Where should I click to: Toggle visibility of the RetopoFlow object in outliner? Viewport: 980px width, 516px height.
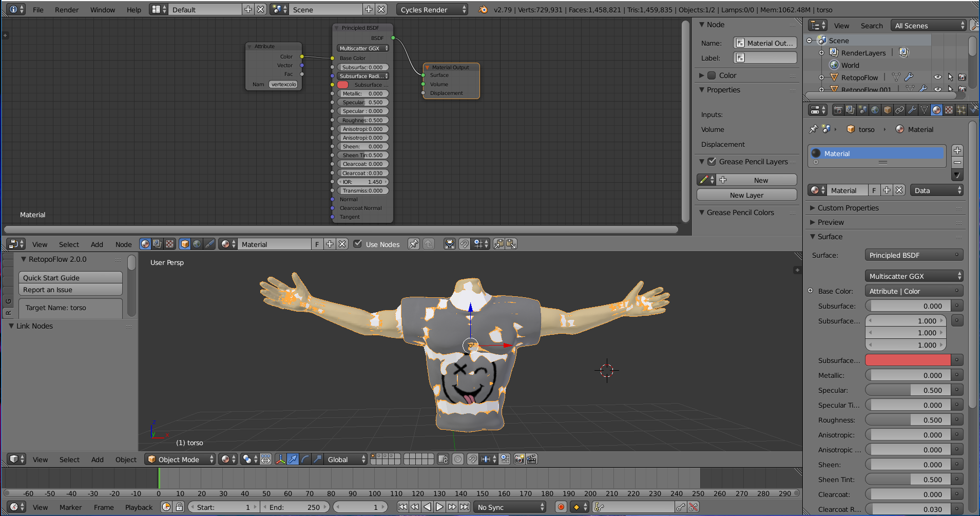938,77
